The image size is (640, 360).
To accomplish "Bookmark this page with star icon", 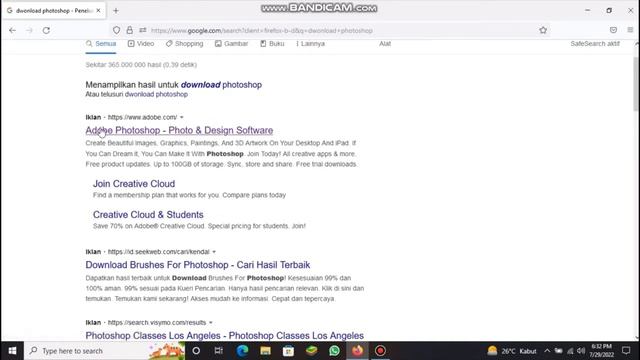I will [x=543, y=30].
